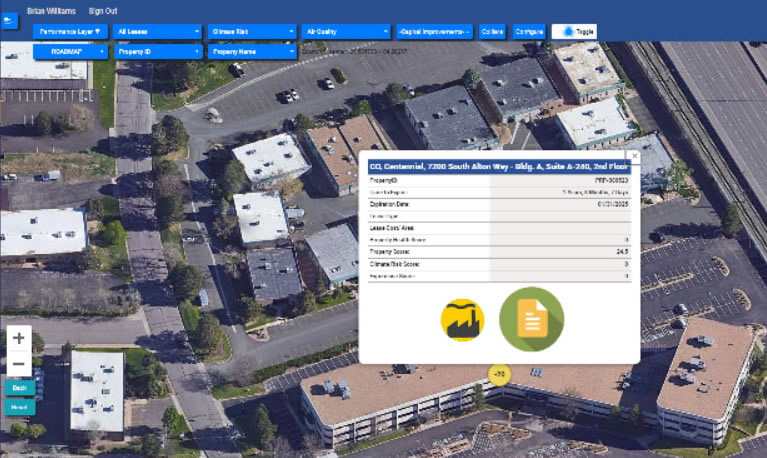Viewport: 767px width, 458px height.
Task: Click the Sign Out link
Action: click(103, 9)
